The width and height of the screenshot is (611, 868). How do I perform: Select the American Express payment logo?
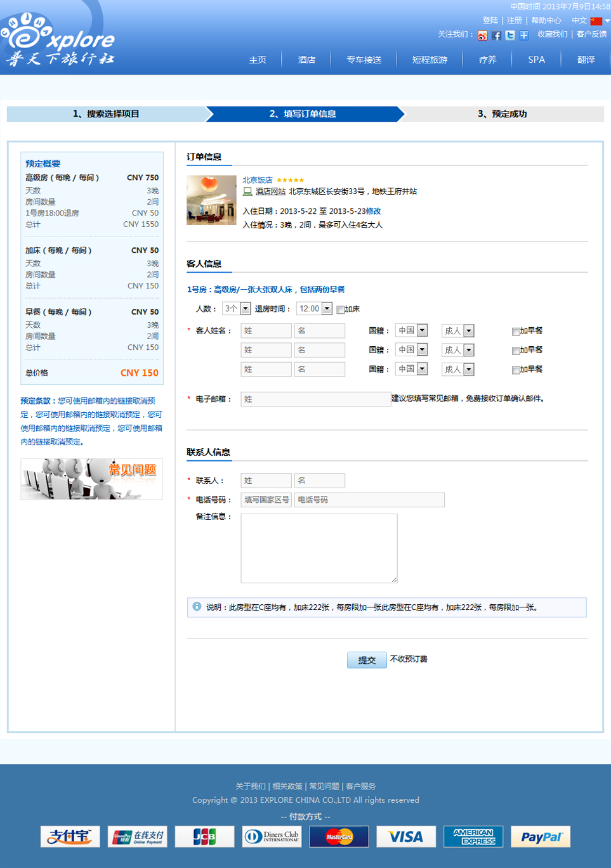click(473, 836)
